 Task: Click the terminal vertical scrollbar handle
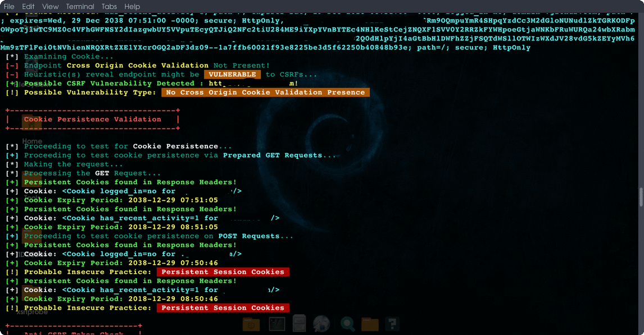tap(641, 197)
